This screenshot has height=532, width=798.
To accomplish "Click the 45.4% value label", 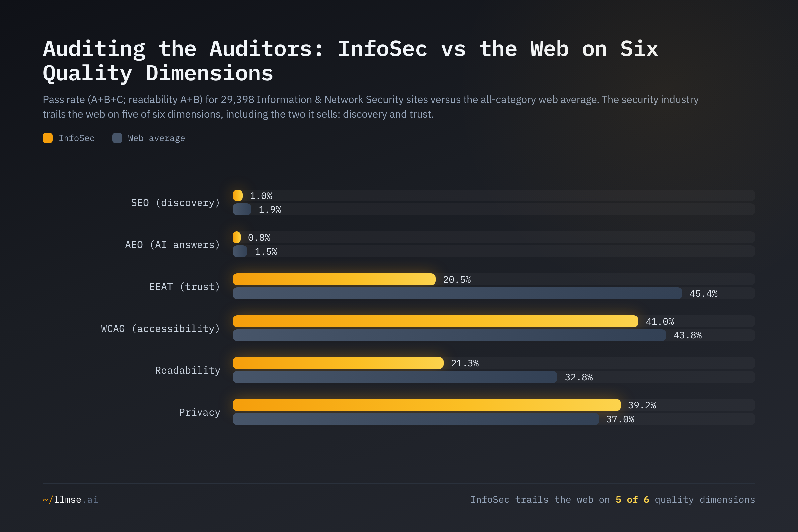I will 703,294.
